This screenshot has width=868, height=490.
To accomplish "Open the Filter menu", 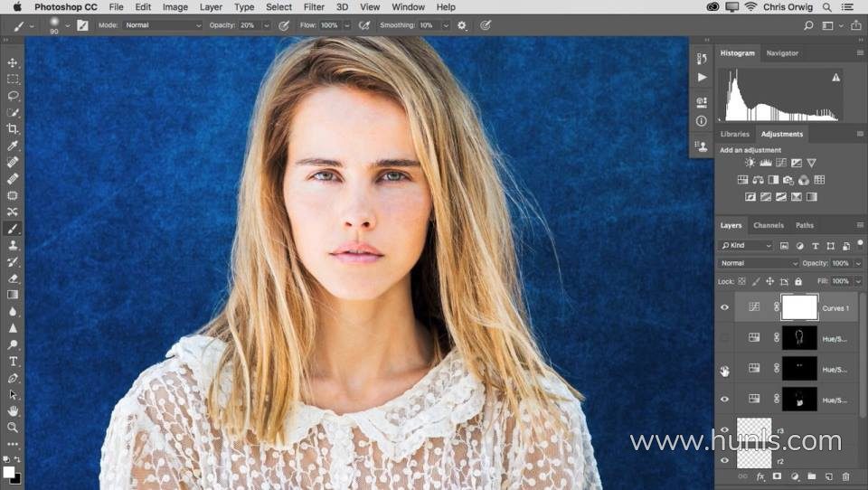I will (314, 7).
